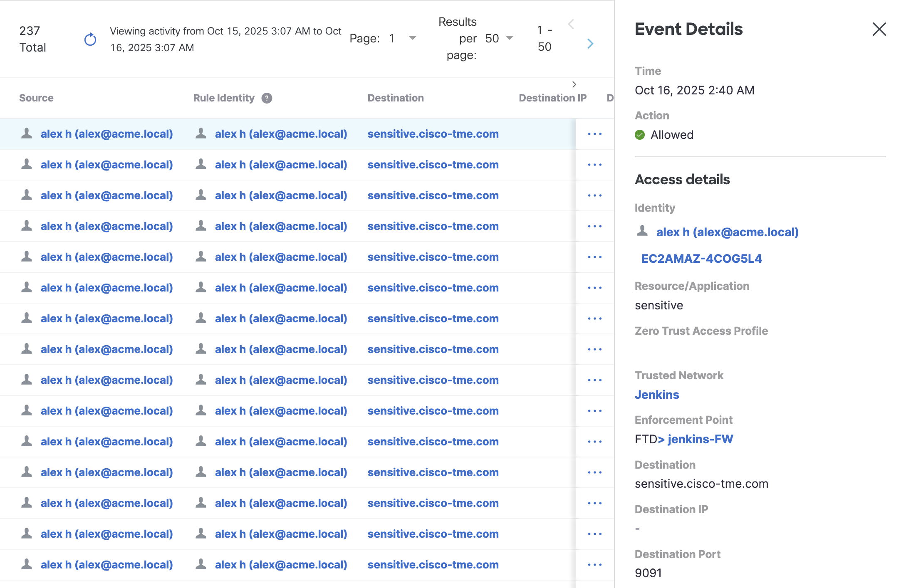Viewport: 906px width, 588px height.
Task: Click the user icon in the first Source row
Action: coord(27,133)
